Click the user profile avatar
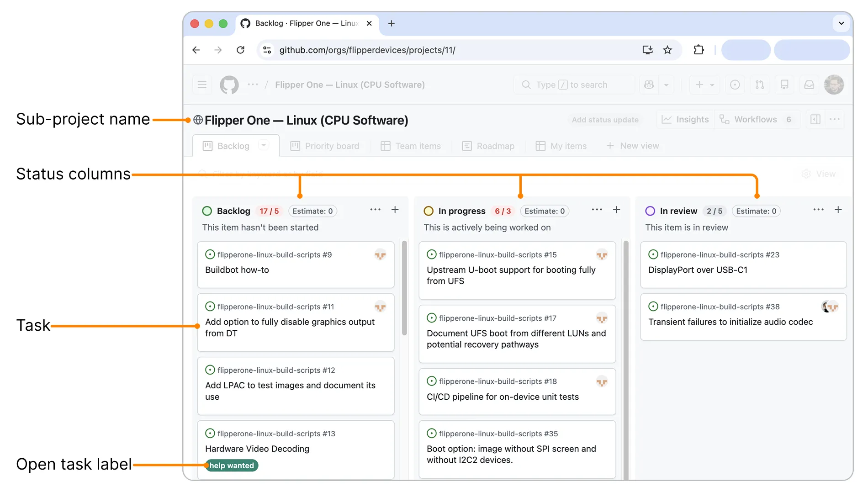This screenshot has width=868, height=492. 834,85
